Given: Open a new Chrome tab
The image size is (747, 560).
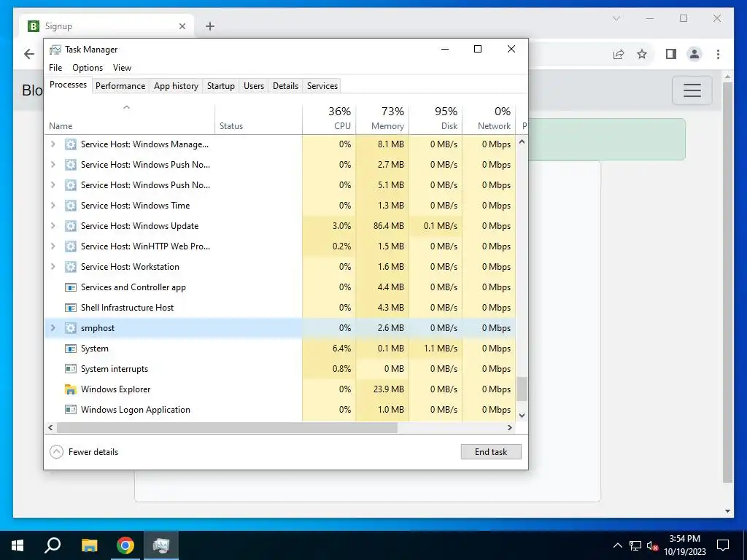Looking at the screenshot, I should (x=209, y=26).
